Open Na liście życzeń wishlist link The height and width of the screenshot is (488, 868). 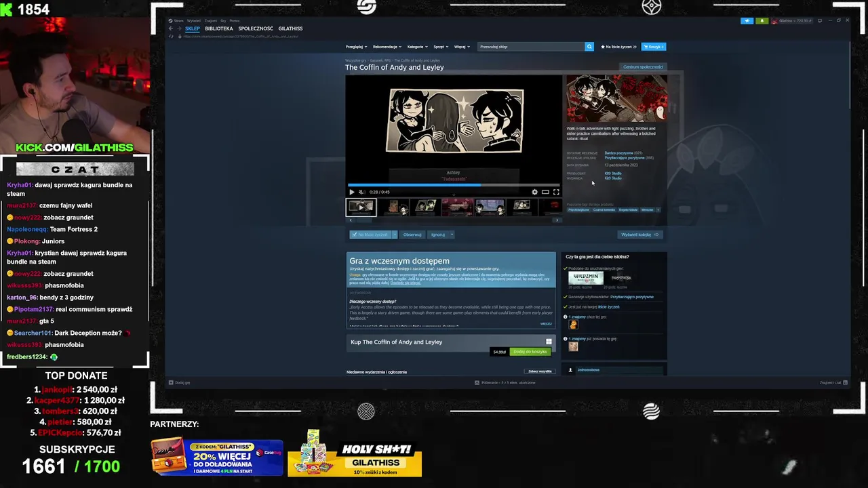click(618, 47)
